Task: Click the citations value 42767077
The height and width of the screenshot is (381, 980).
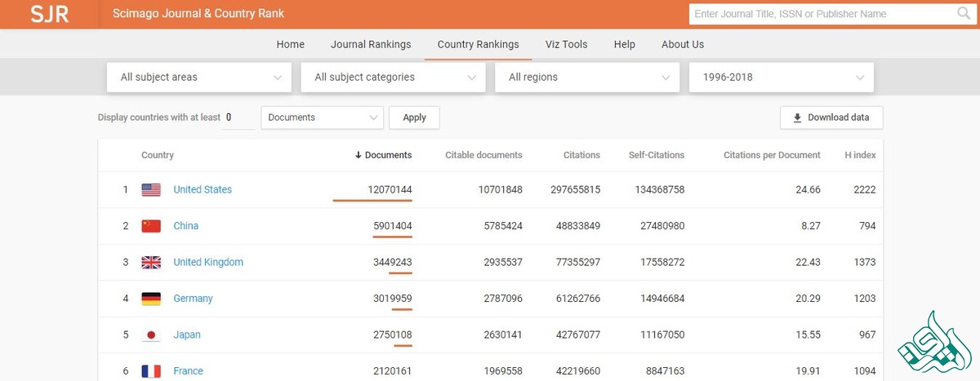Action: tap(577, 334)
